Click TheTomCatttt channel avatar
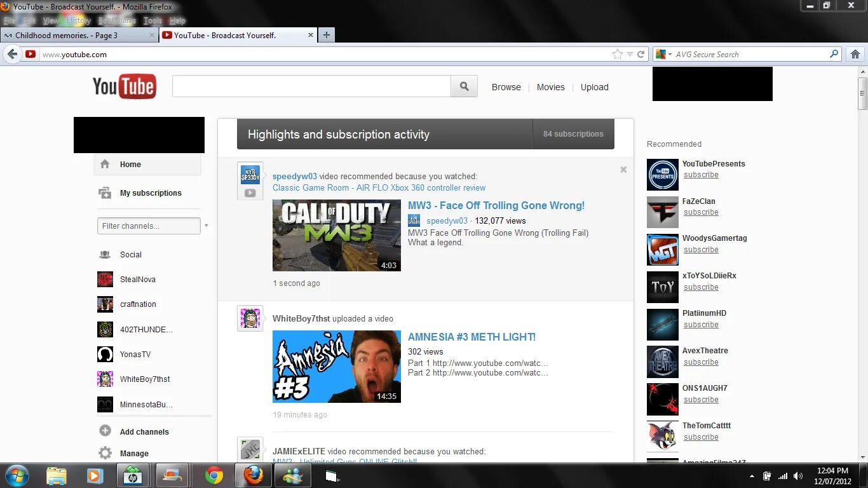Screen dimensions: 868x488 point(663,437)
